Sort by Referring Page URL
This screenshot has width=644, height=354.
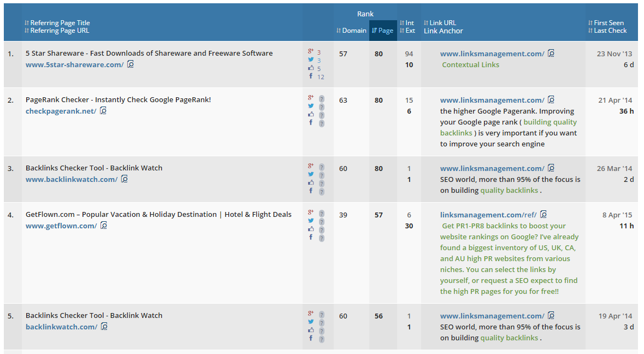point(57,31)
